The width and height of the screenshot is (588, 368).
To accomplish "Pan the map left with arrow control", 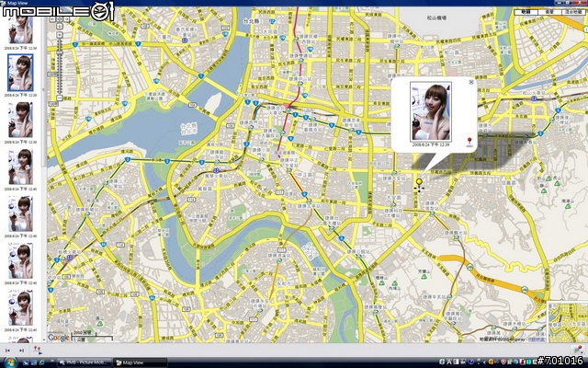I will (52, 18).
